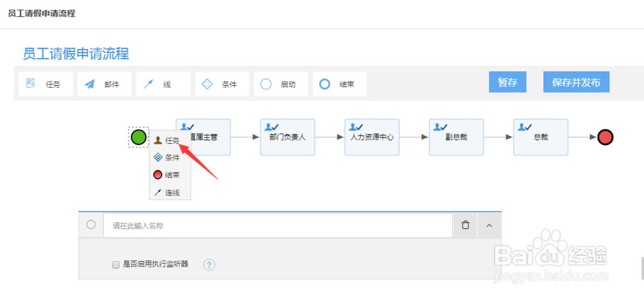Viewport: 644px width, 298px height.
Task: Select the 启动 circle tool
Action: click(281, 84)
